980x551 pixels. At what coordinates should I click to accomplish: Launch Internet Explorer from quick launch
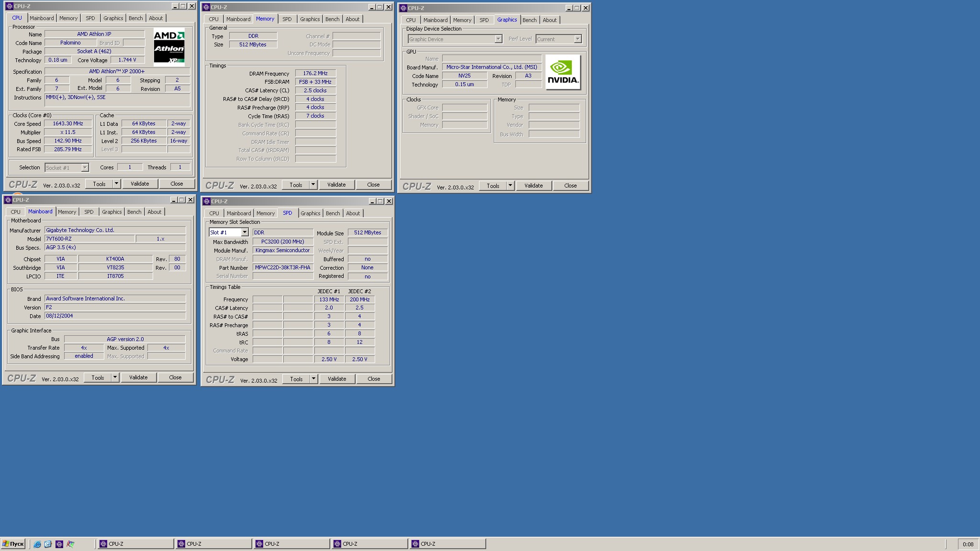point(37,544)
